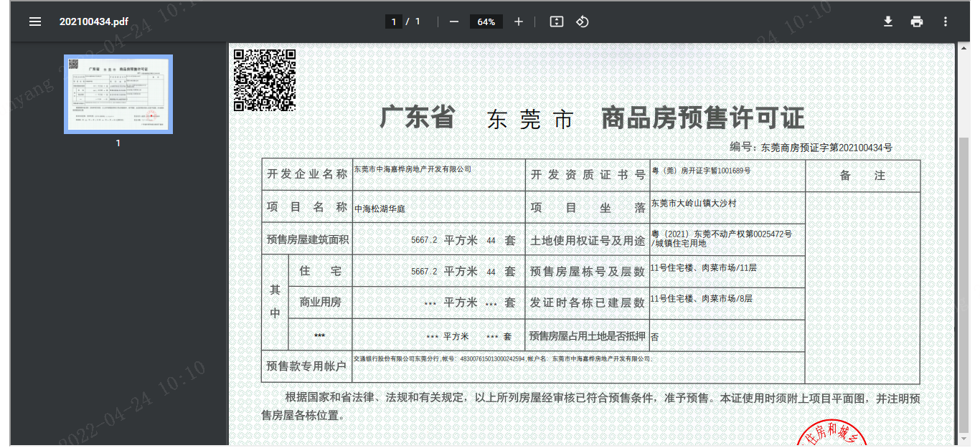Screen dimensions: 980x448
Task: Open the more actions three-dot menu
Action: tap(946, 22)
